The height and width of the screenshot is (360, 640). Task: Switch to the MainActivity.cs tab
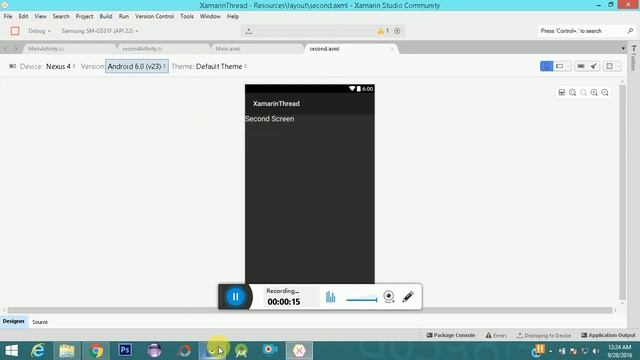69,49
